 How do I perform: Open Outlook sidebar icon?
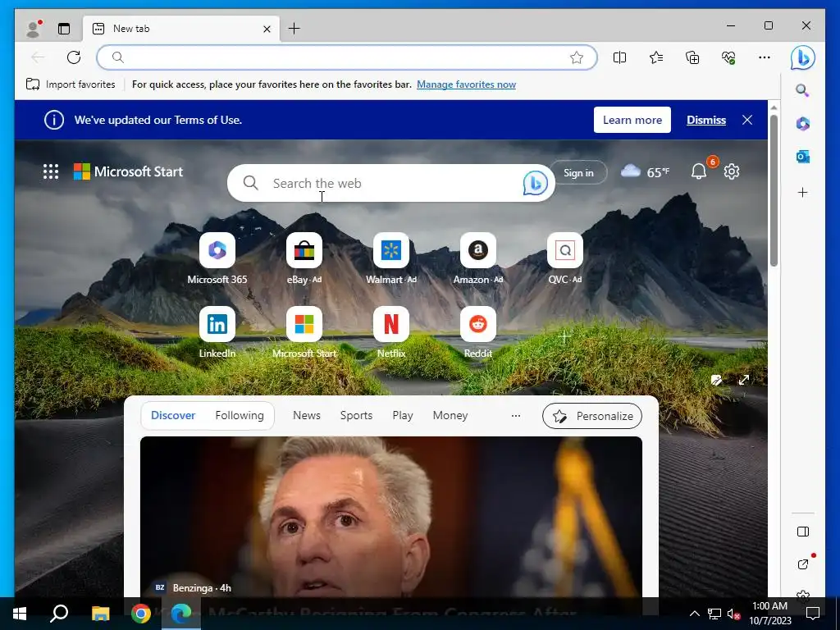[802, 157]
